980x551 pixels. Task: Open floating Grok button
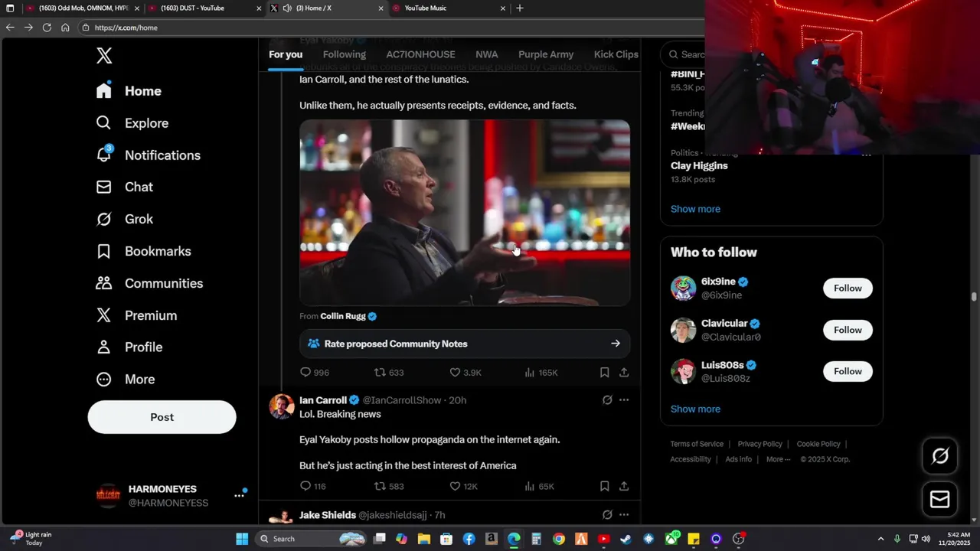940,456
